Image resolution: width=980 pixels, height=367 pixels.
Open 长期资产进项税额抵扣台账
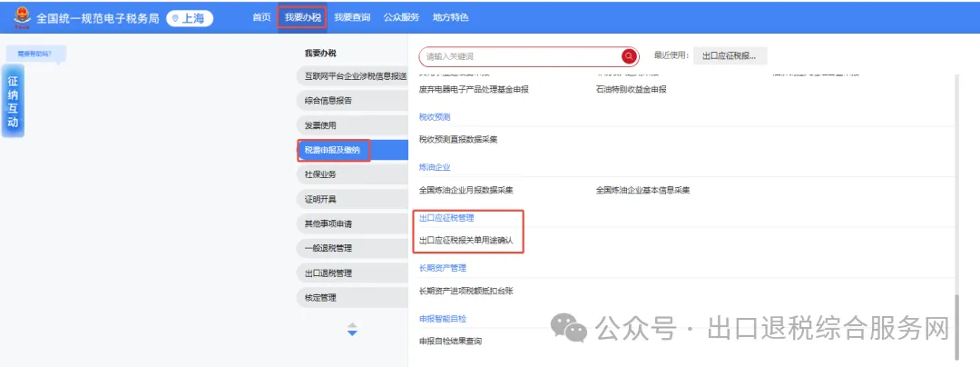pyautogui.click(x=466, y=291)
